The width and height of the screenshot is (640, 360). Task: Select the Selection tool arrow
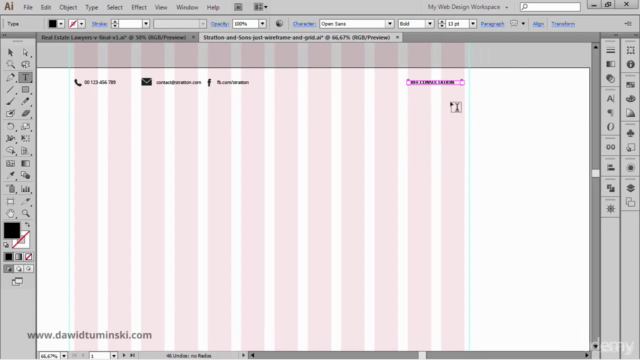(x=11, y=52)
